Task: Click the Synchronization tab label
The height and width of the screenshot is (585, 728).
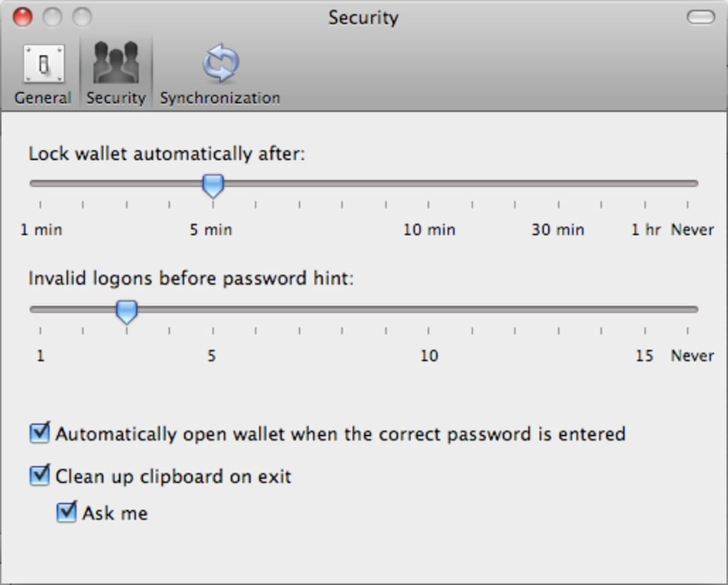Action: coord(220,98)
